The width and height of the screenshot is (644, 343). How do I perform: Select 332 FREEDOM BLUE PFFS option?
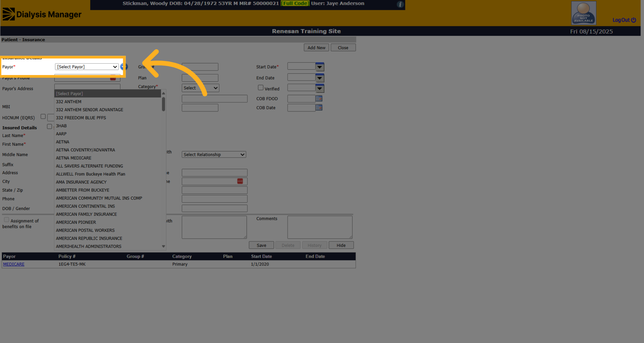(x=108, y=118)
